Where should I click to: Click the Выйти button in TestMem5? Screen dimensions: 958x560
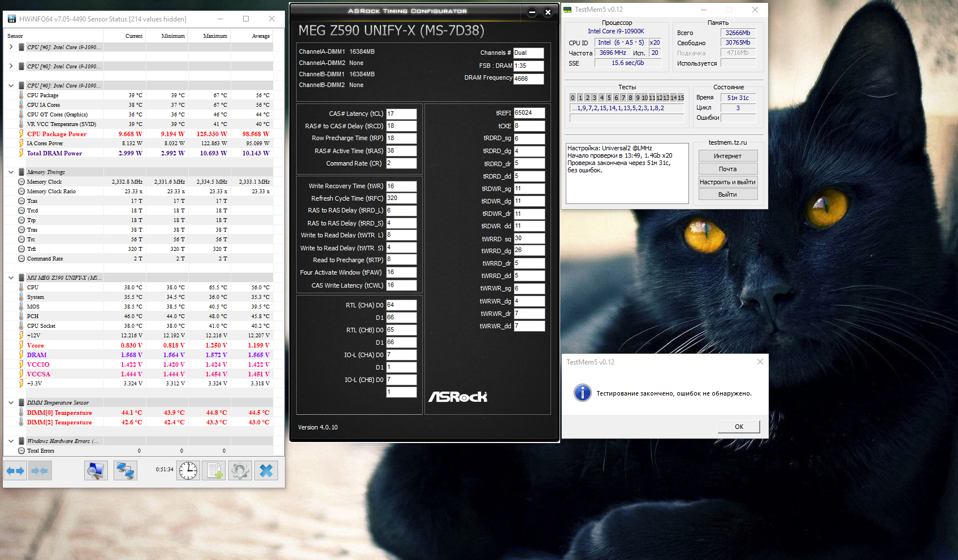[727, 194]
